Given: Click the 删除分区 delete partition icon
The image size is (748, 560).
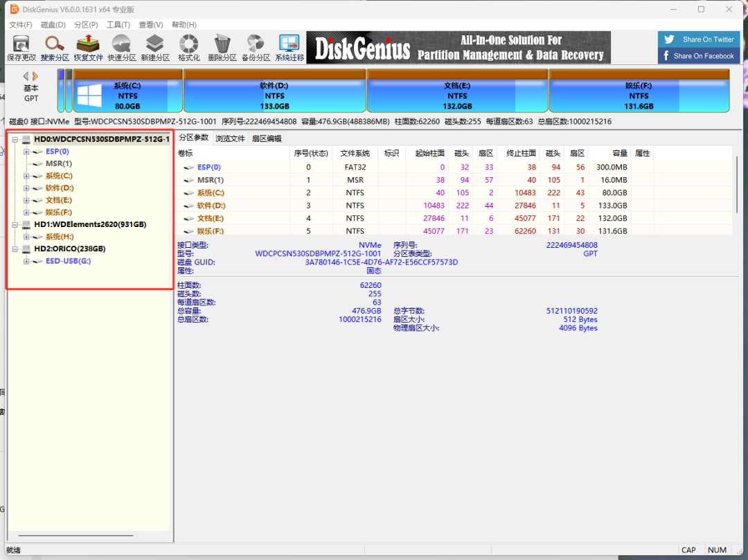Looking at the screenshot, I should point(222,48).
